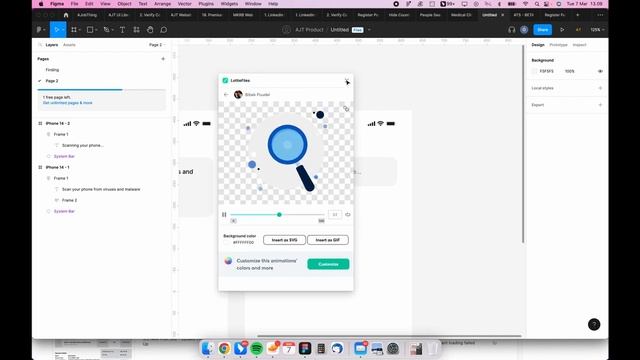The width and height of the screenshot is (640, 360).
Task: Select the Pen tool
Action: [x=106, y=30]
